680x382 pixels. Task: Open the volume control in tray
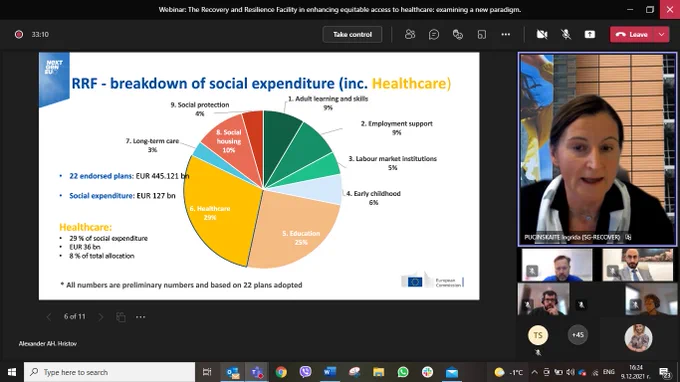click(x=570, y=372)
